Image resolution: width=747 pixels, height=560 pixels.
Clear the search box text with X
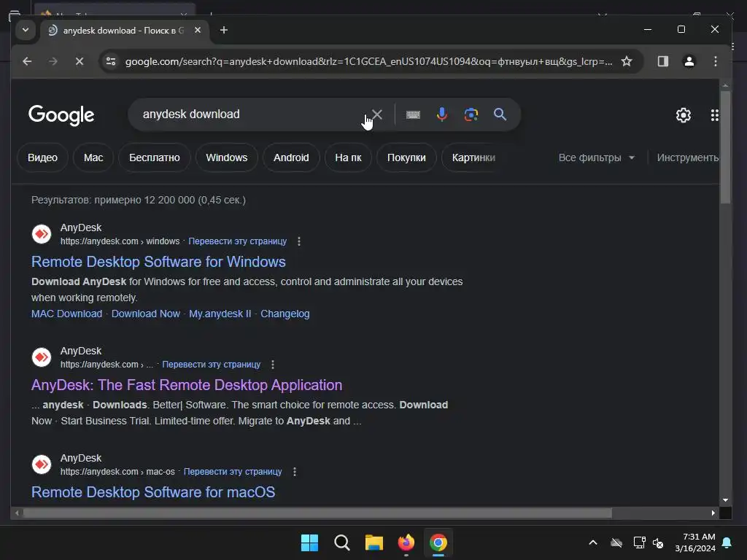pyautogui.click(x=377, y=114)
